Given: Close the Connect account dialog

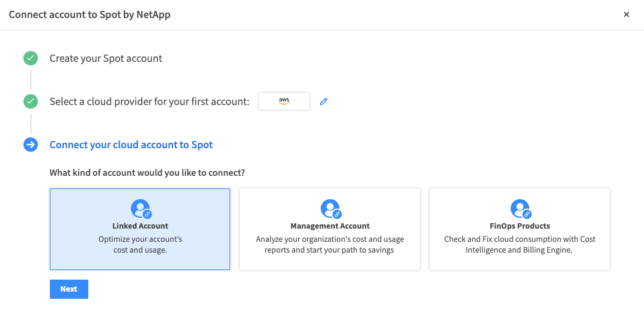Looking at the screenshot, I should (x=627, y=15).
